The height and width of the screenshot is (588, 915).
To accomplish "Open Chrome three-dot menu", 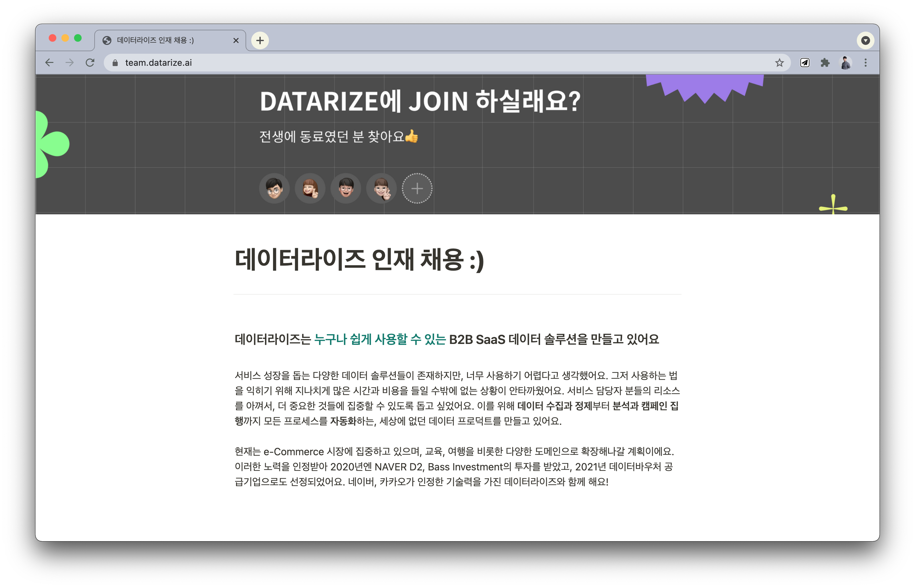I will coord(866,63).
